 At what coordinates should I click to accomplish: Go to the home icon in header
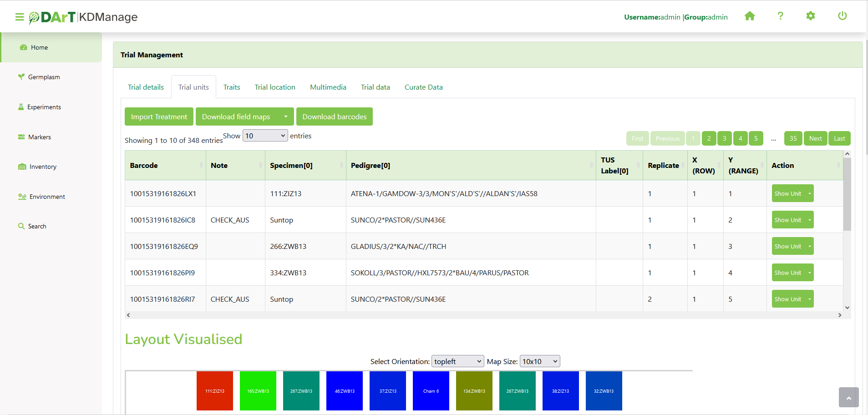tap(750, 16)
